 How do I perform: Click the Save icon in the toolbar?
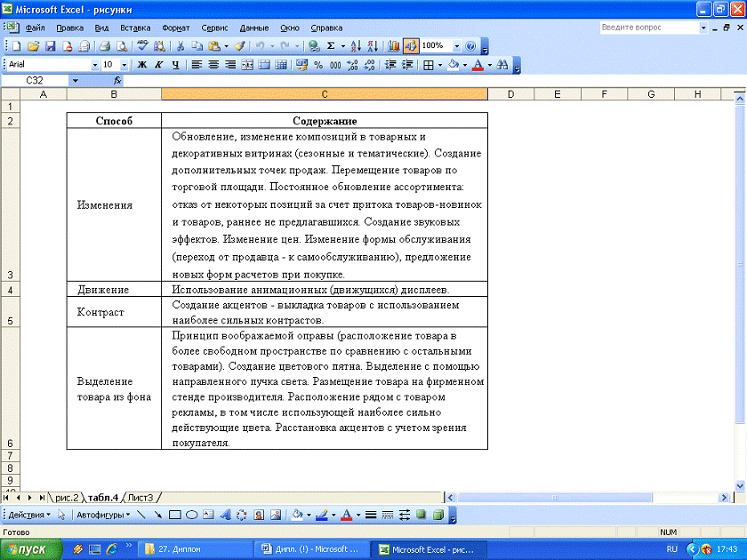51,45
